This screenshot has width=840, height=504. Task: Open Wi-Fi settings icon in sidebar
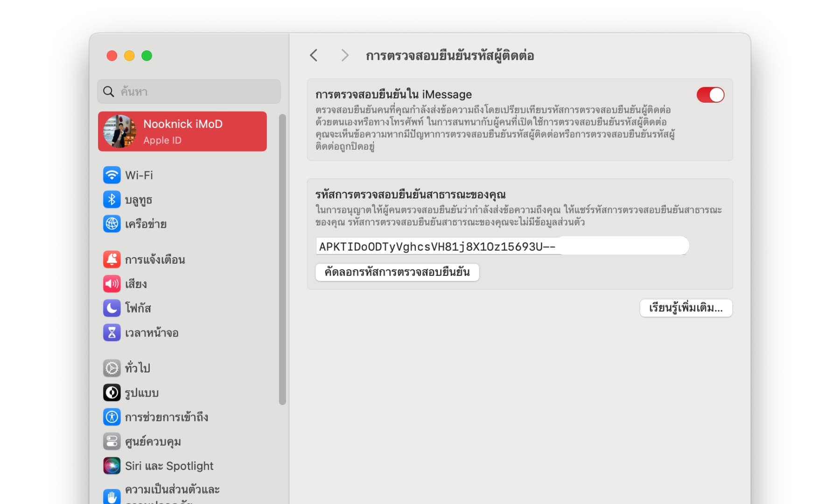(112, 175)
